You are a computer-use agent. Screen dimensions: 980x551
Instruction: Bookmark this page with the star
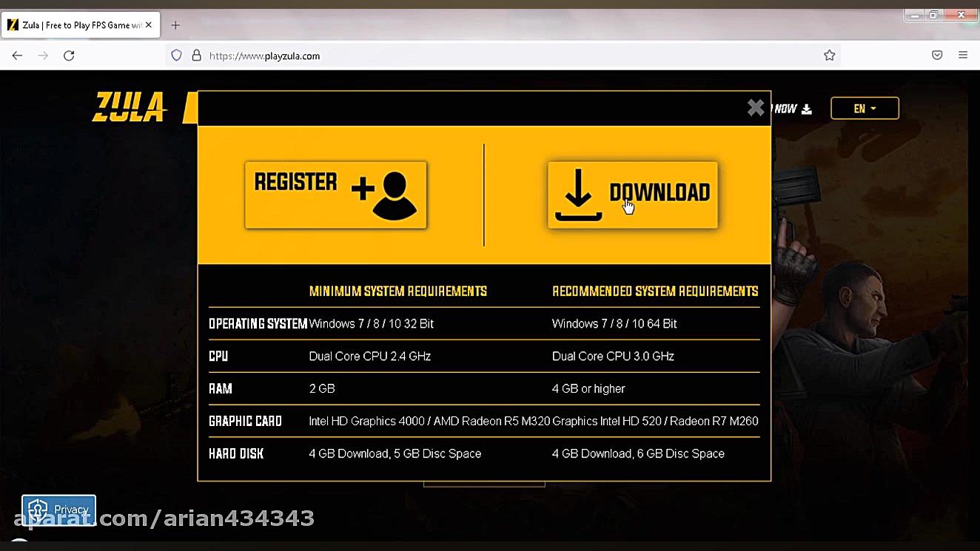[x=830, y=55]
